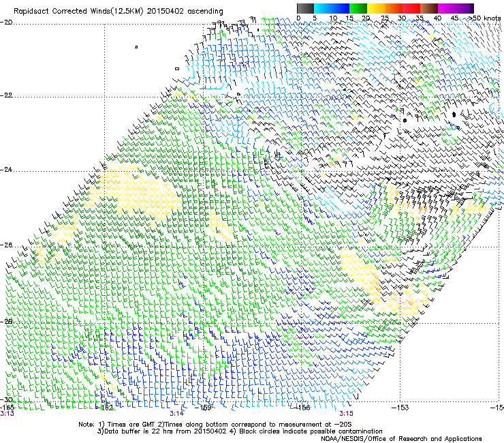Image resolution: width=504 pixels, height=443 pixels.
Task: Click the purple time label '3:15'
Action: pyautogui.click(x=346, y=414)
